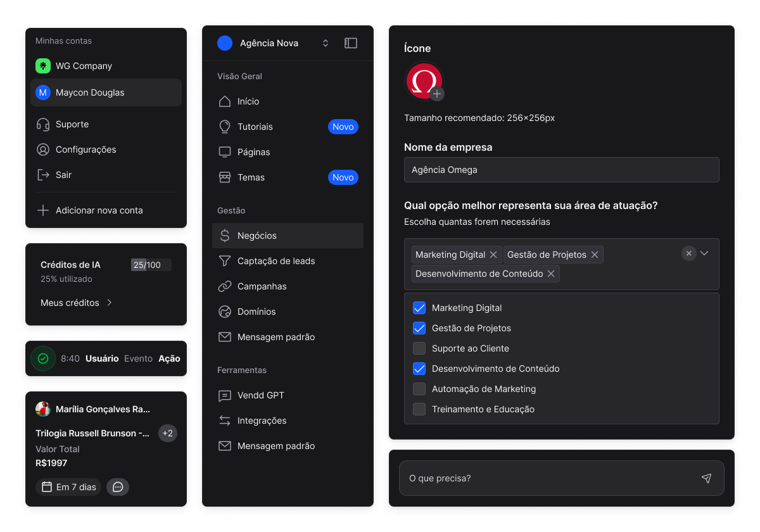Expand Meus créditos with the chevron

point(109,303)
